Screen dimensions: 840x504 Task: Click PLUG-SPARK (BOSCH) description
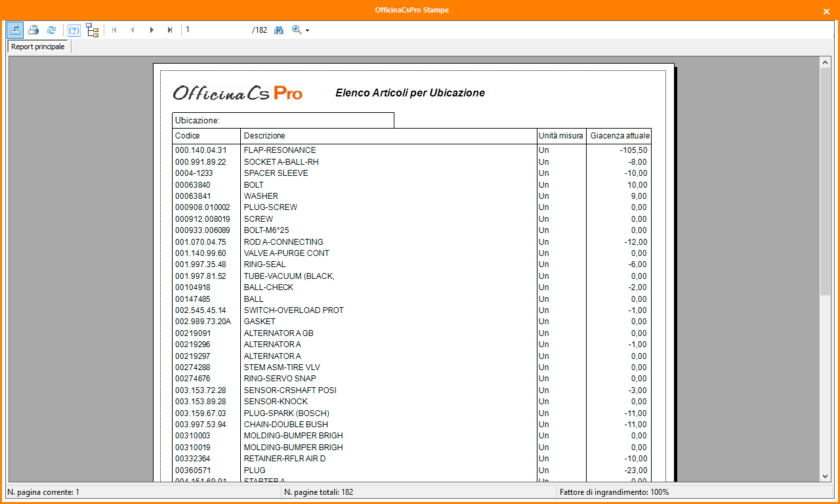(x=286, y=413)
